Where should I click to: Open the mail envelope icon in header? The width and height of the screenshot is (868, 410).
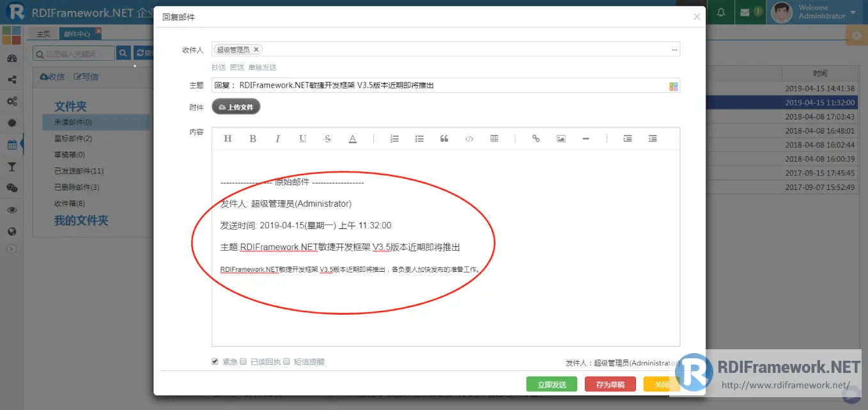(x=745, y=12)
